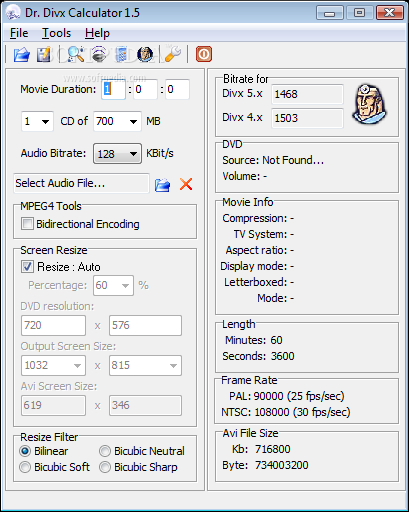Minimize the Dr. Divx Calculator window
This screenshot has height=512, width=409.
(x=330, y=13)
